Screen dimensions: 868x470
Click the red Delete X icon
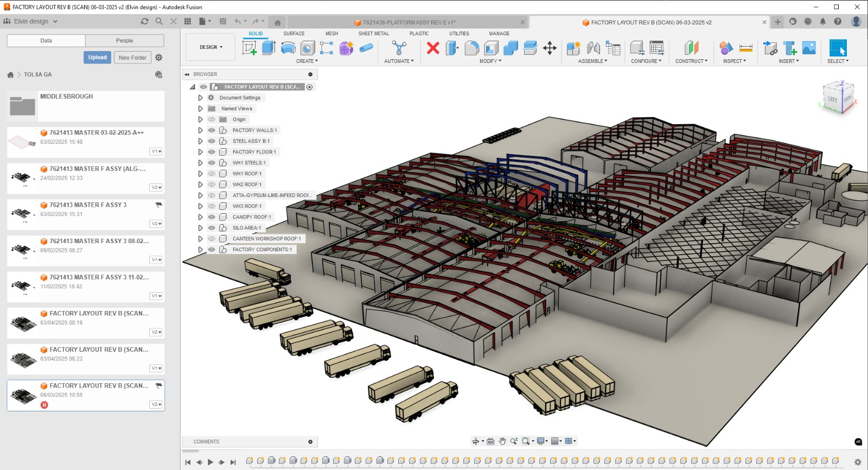click(433, 48)
